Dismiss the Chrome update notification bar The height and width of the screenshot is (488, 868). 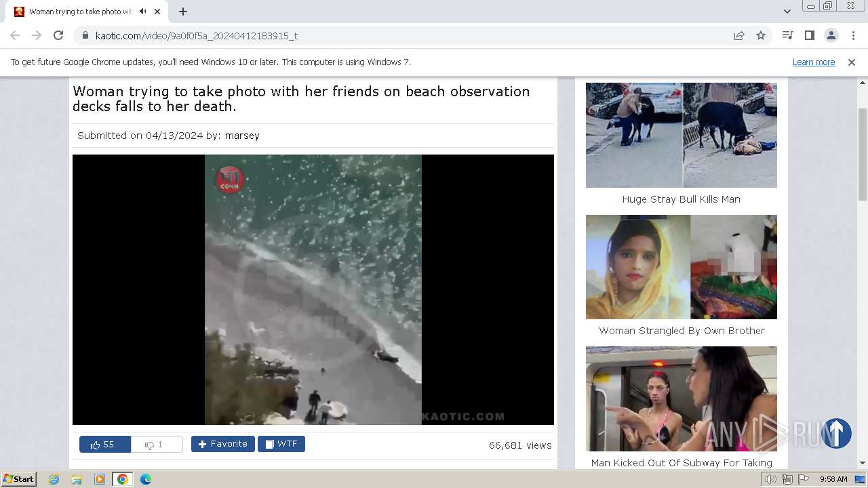852,62
